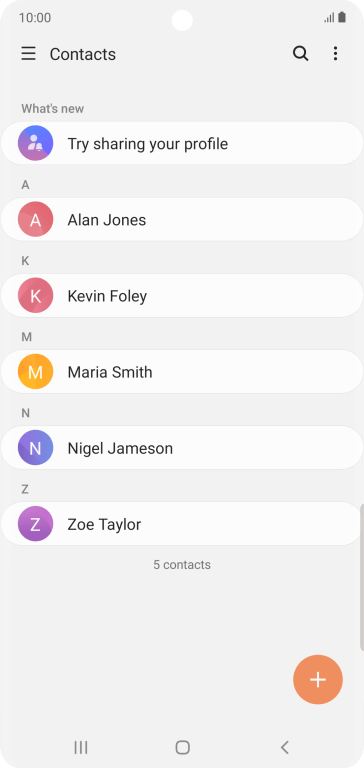364x768 pixels.
Task: Tap the back navigation arrow
Action: pyautogui.click(x=285, y=747)
